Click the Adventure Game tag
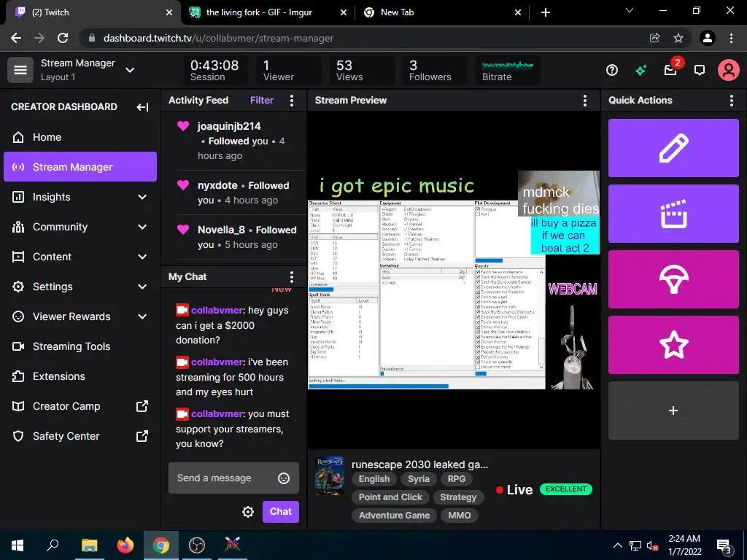The height and width of the screenshot is (560, 747). (394, 516)
